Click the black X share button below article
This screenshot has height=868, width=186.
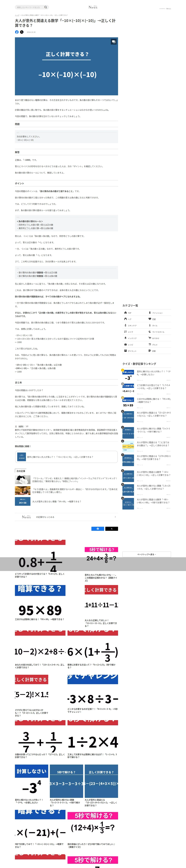(112, 529)
